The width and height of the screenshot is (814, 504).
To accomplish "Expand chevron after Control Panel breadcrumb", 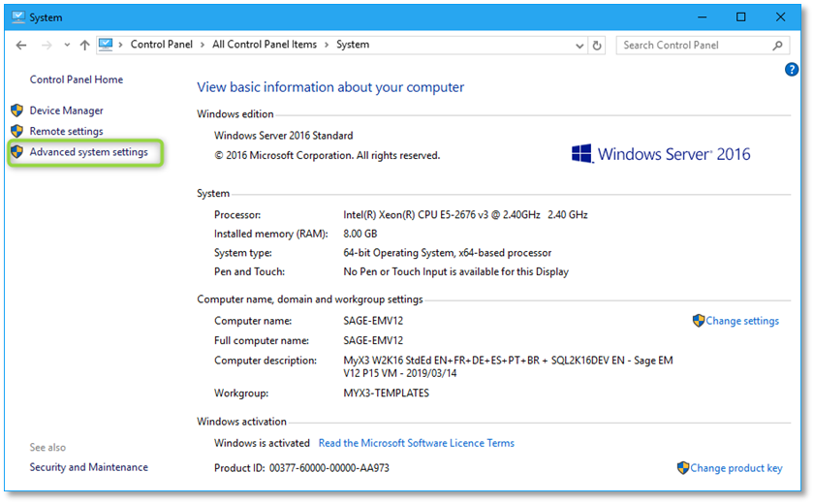I will (203, 46).
